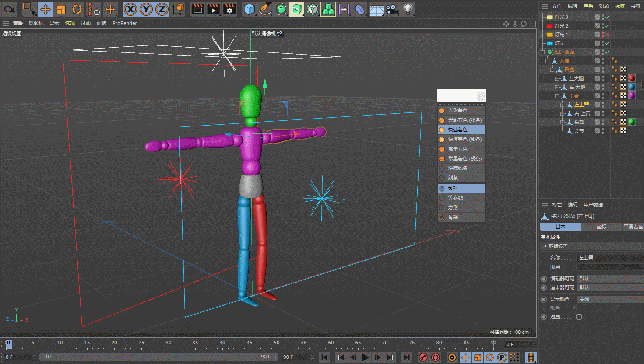Collapse the 上身 tree node
The width and height of the screenshot is (644, 364).
coord(557,96)
